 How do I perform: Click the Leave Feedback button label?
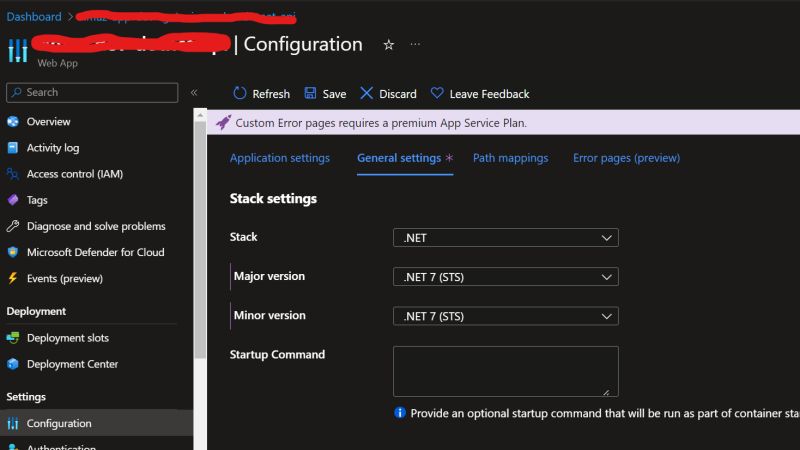coord(489,94)
